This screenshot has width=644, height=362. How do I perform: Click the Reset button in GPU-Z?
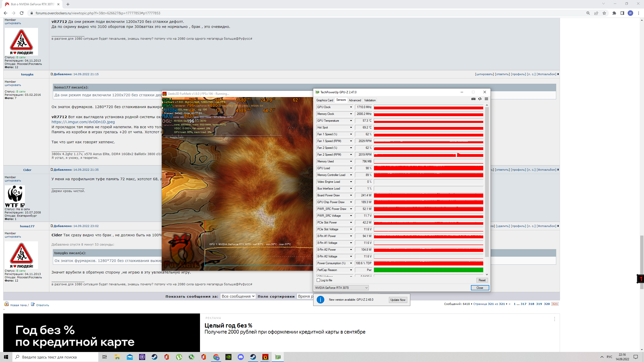pyautogui.click(x=482, y=280)
